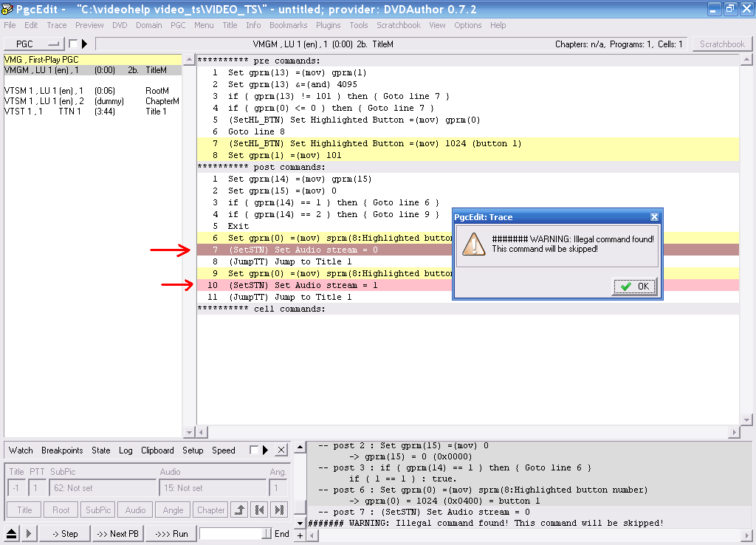Open the Scratchbook menu
This screenshot has height=545, width=756.
pyautogui.click(x=398, y=25)
